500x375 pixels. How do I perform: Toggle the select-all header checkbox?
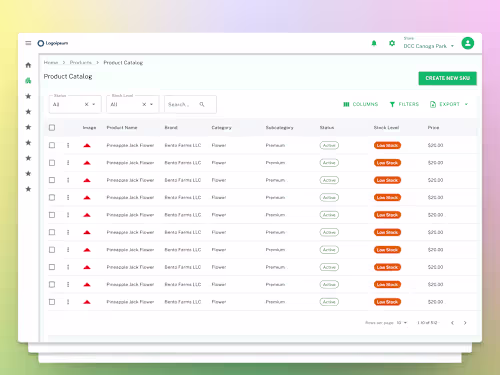coord(52,128)
